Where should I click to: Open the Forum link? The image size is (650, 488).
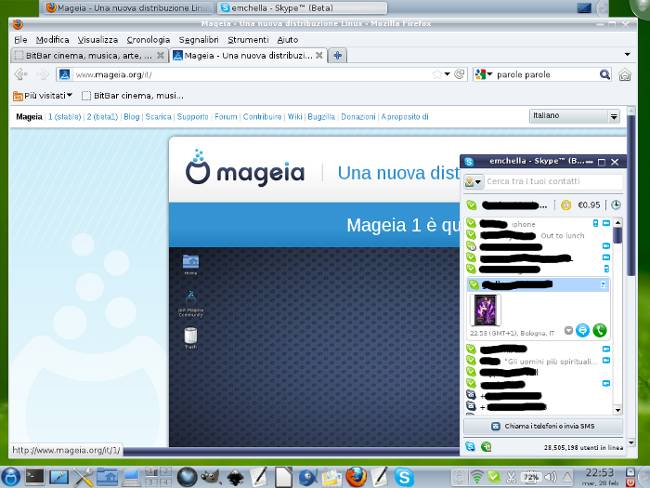(x=226, y=117)
